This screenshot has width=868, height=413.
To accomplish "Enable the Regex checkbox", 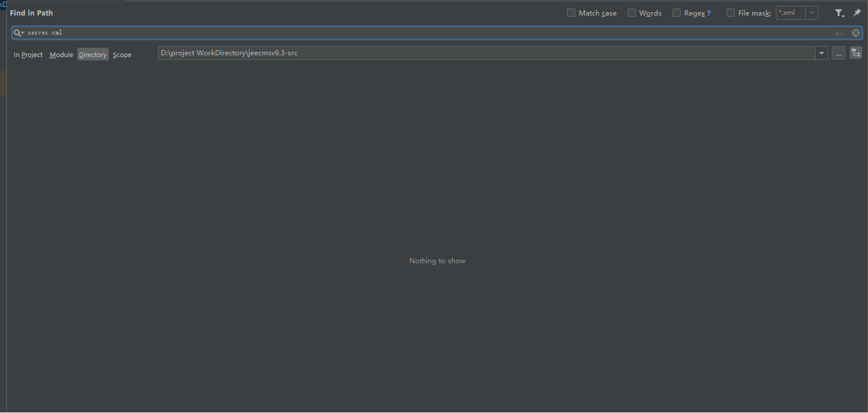I will pyautogui.click(x=677, y=13).
